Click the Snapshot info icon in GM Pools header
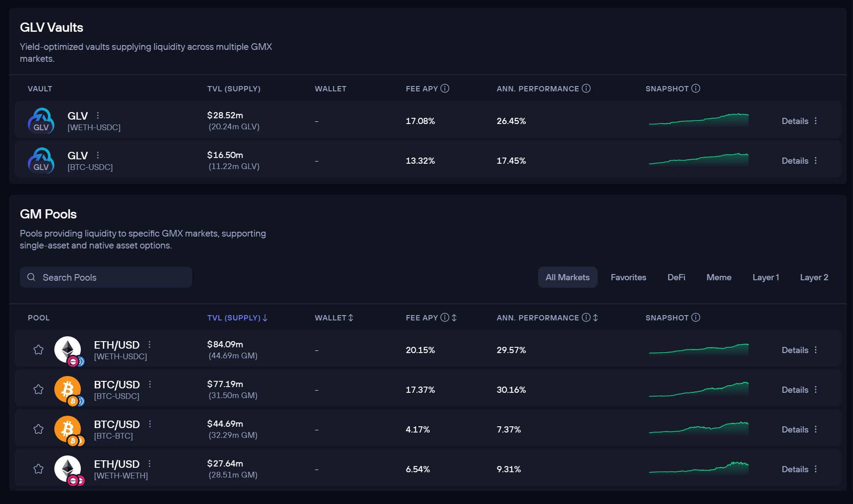853x504 pixels. (696, 317)
